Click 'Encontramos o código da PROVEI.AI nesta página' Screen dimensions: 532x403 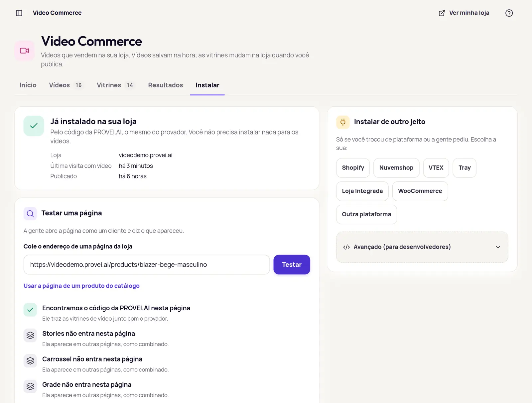click(x=116, y=308)
